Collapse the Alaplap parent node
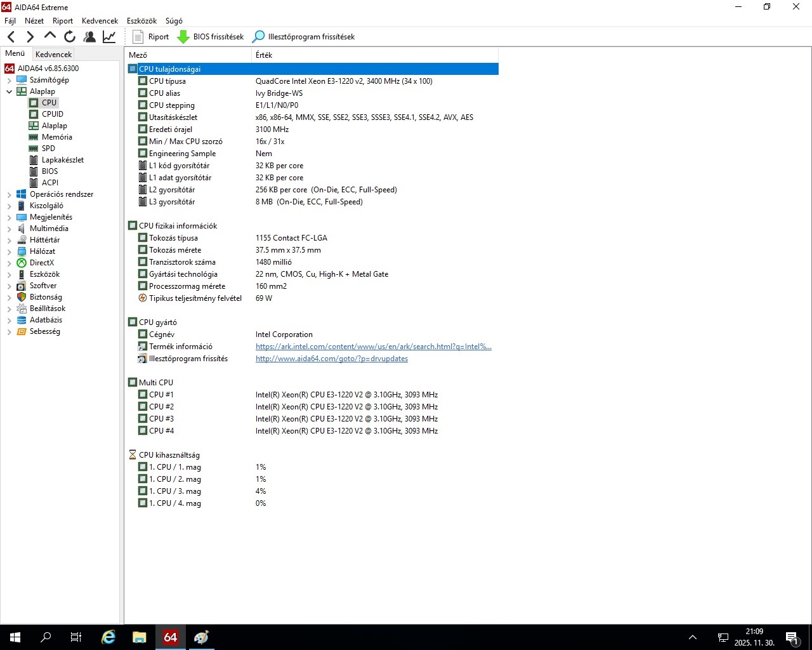The image size is (812, 650). click(9, 91)
